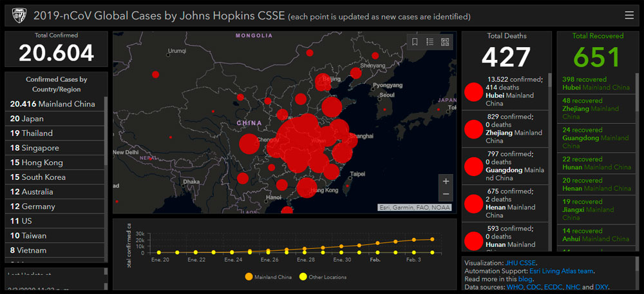This screenshot has height=294, width=644.
Task: Click red case marker near Shenyang
Action: (x=355, y=73)
